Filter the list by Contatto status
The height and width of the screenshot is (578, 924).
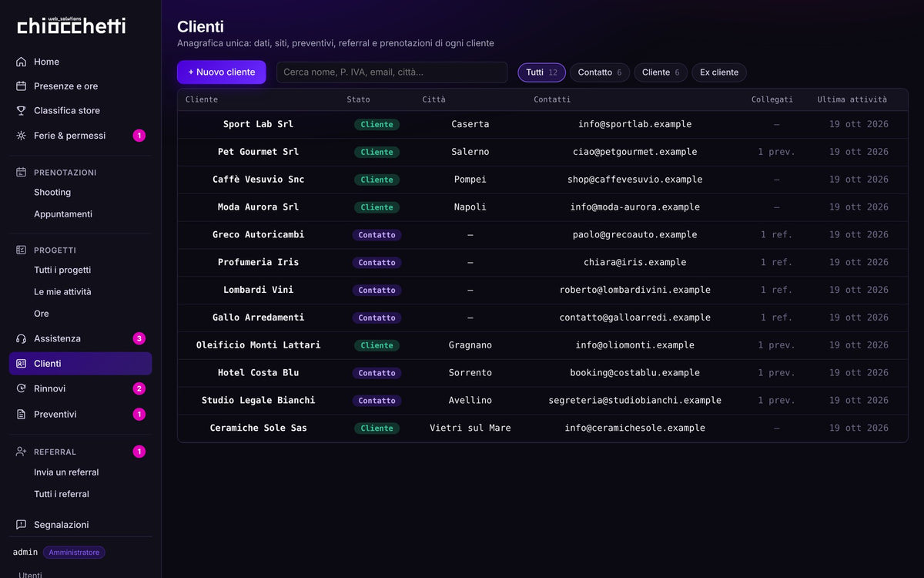click(599, 72)
